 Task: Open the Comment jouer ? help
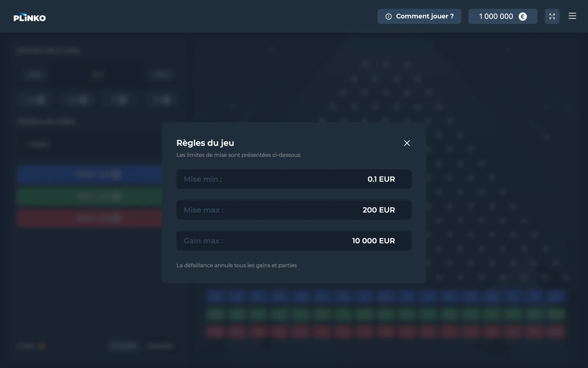tap(419, 16)
